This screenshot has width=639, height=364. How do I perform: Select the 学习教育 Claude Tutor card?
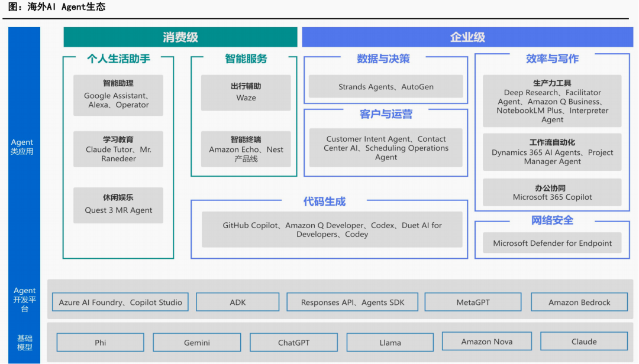pyautogui.click(x=118, y=149)
